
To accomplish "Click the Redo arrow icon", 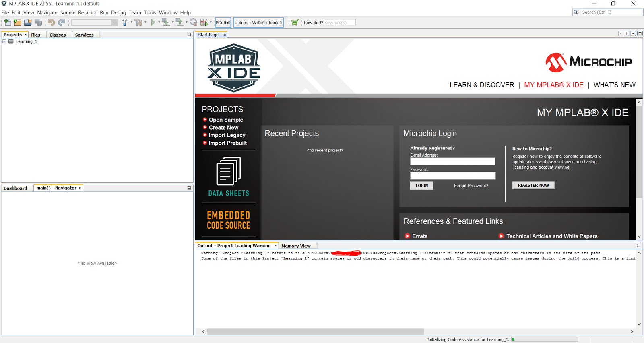I will tap(62, 23).
